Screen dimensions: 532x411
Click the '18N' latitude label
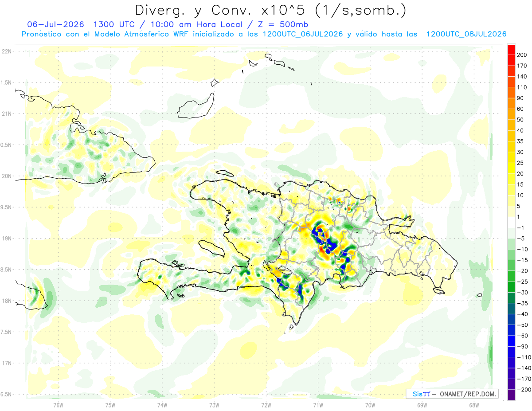pos(6,301)
